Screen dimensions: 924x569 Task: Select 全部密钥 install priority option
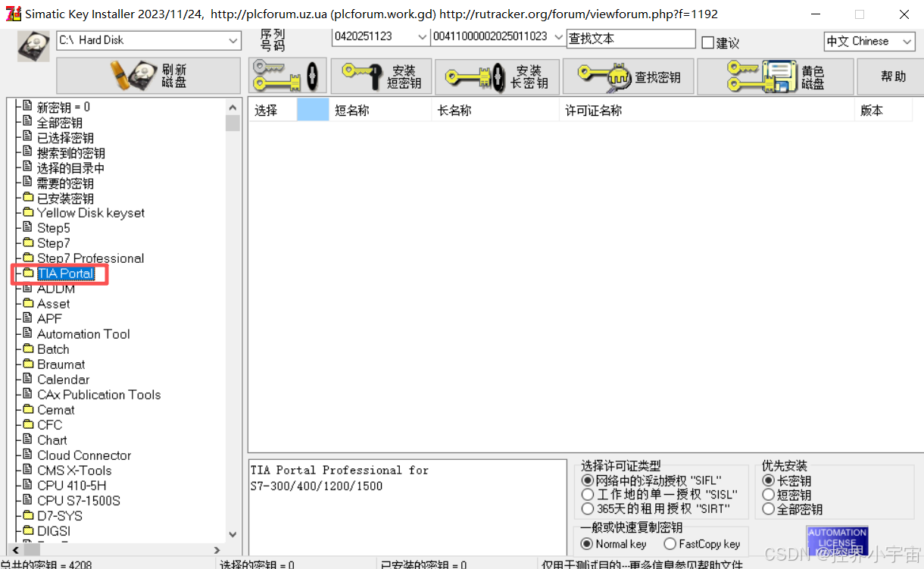point(769,509)
